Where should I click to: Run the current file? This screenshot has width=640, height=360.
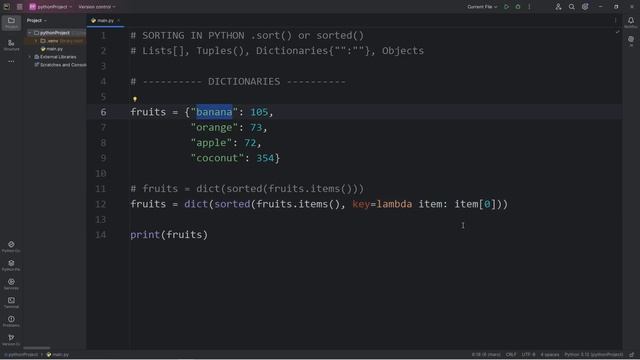[x=506, y=7]
